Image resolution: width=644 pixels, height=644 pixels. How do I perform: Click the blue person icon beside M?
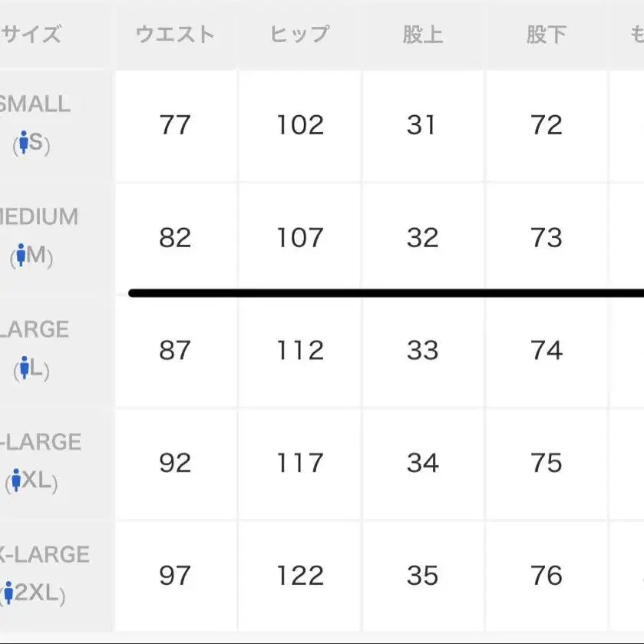pyautogui.click(x=21, y=256)
